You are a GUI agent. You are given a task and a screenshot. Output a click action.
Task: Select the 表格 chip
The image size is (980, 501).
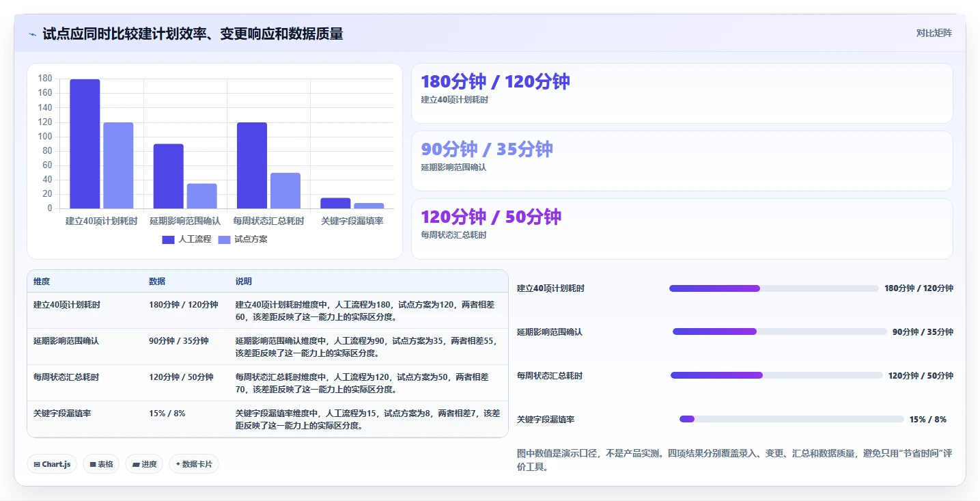pyautogui.click(x=101, y=464)
